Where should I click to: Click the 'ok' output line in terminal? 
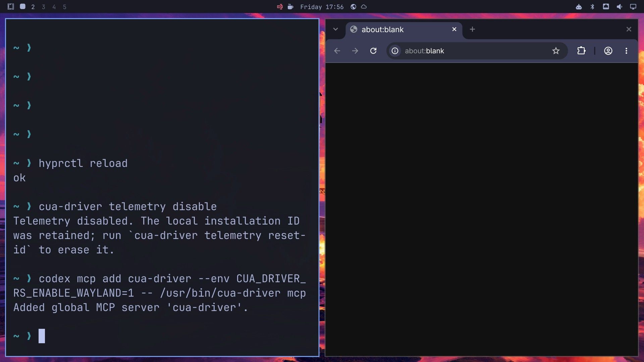[19, 178]
